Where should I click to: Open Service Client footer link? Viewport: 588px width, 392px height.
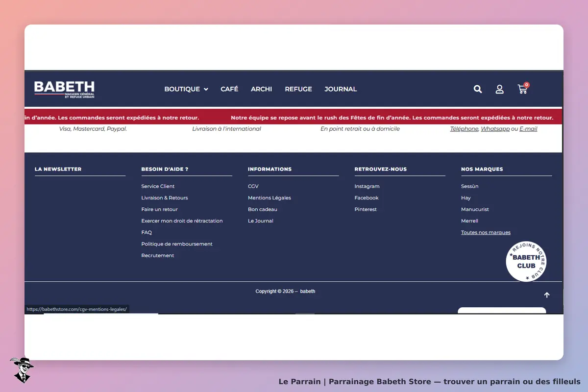pyautogui.click(x=158, y=186)
